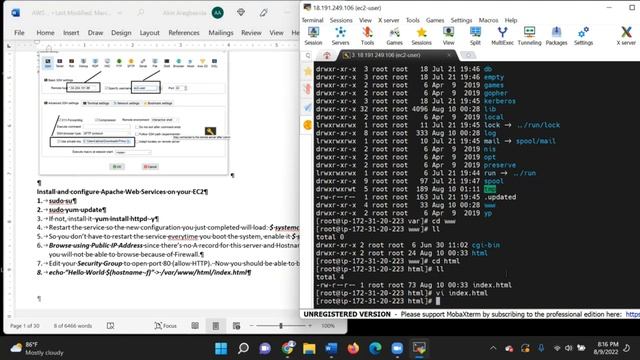Open Microsoft Edge from the taskbar
The height and width of the screenshot is (360, 640).
[x=376, y=348]
